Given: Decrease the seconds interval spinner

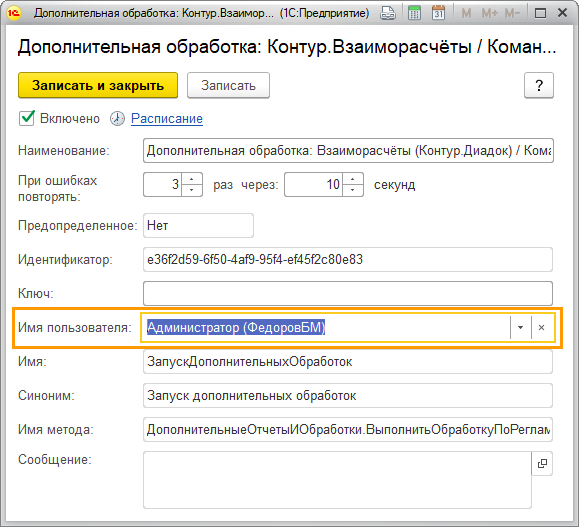Looking at the screenshot, I should click(x=353, y=190).
